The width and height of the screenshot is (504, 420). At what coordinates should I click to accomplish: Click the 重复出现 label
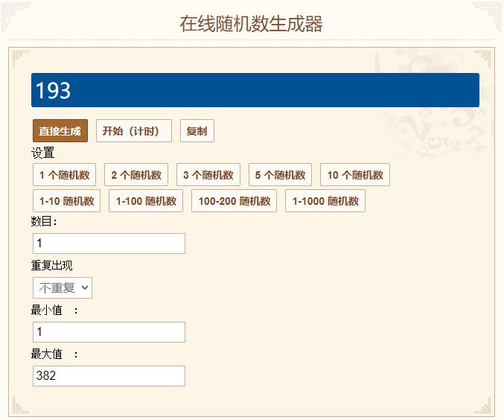tap(52, 265)
